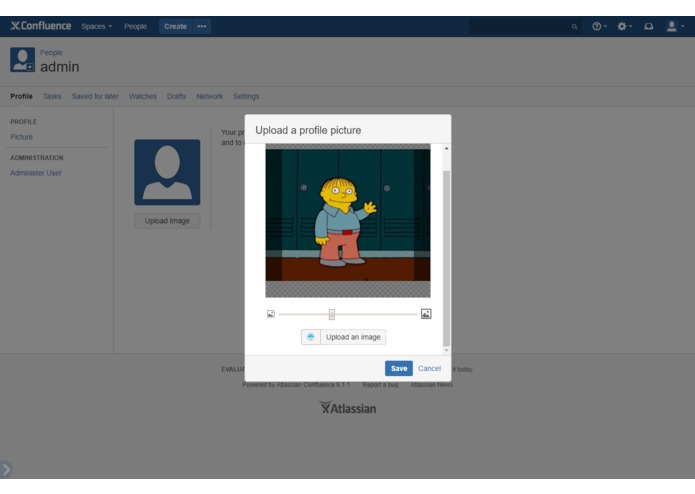Click the Atlassian News footer link

point(431,385)
